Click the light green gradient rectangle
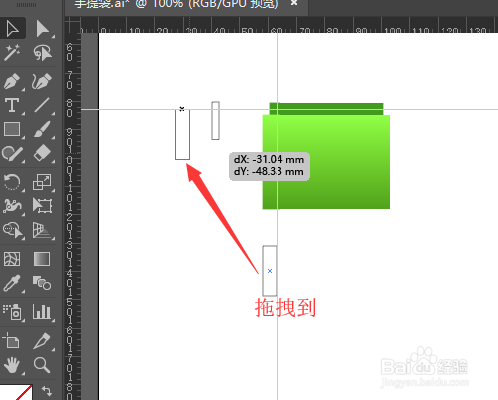The image size is (498, 400). coord(326,162)
